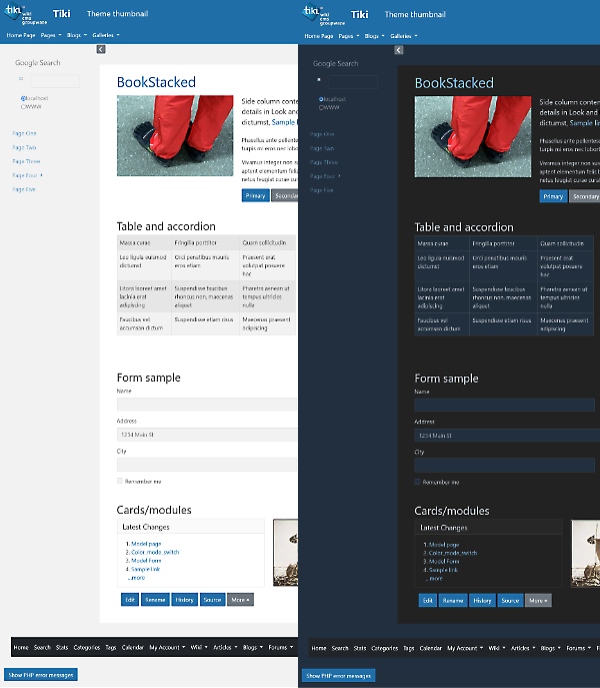The height and width of the screenshot is (688, 600).
Task: Expand the 'More' button dropdown in light theme
Action: (240, 600)
